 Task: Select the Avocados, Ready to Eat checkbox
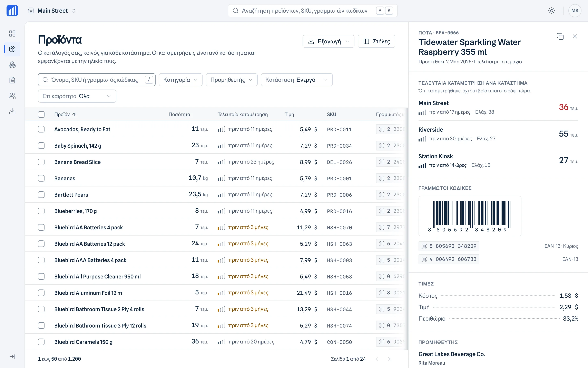41,129
